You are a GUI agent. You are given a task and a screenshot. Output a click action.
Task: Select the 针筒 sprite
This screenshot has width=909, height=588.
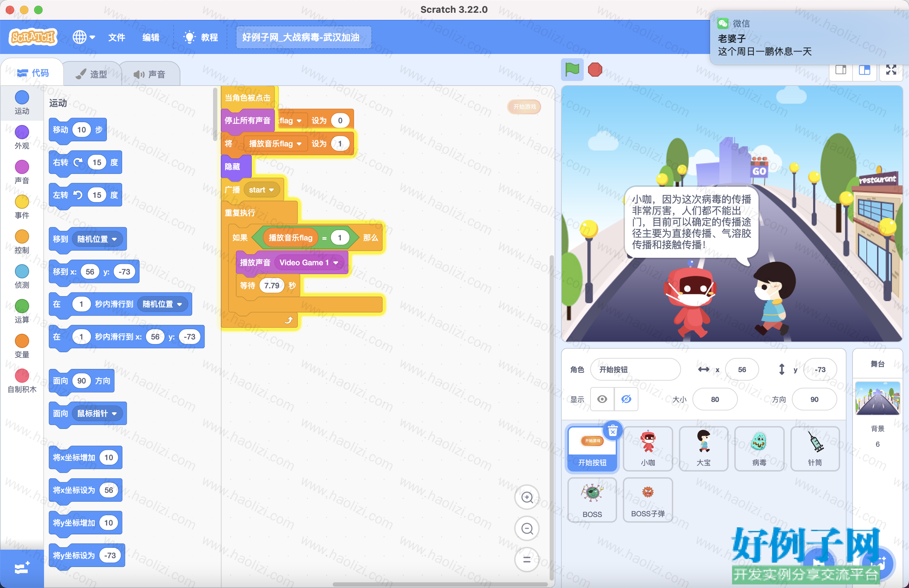coord(815,449)
